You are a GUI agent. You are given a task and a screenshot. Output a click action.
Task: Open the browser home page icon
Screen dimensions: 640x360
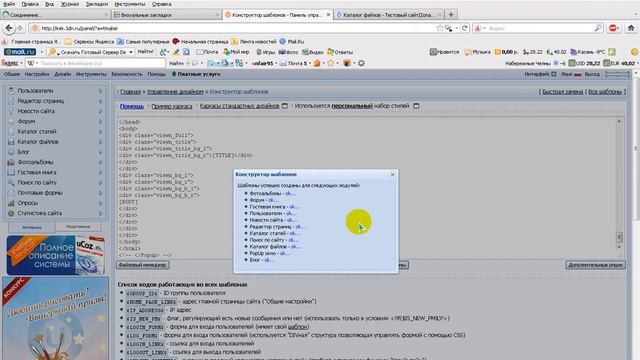tap(631, 28)
